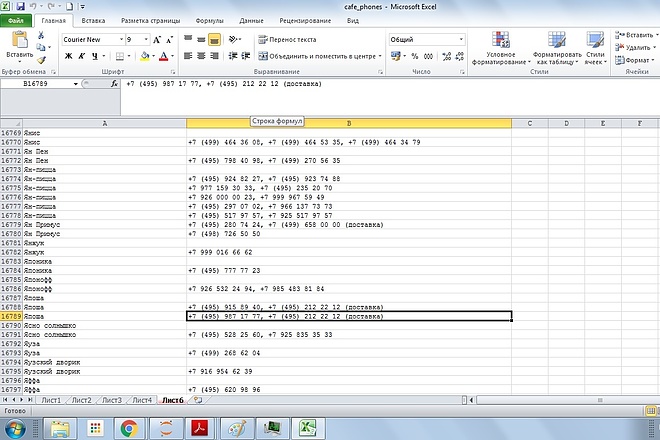This screenshot has height=440, width=660.
Task: Click the Save icon in quick access toolbar
Action: tap(20, 7)
